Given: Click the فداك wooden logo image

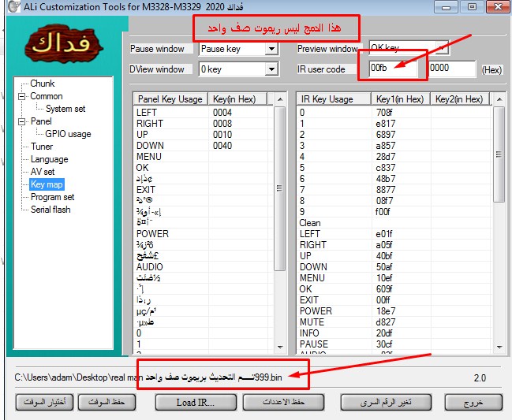Looking at the screenshot, I should (x=64, y=43).
